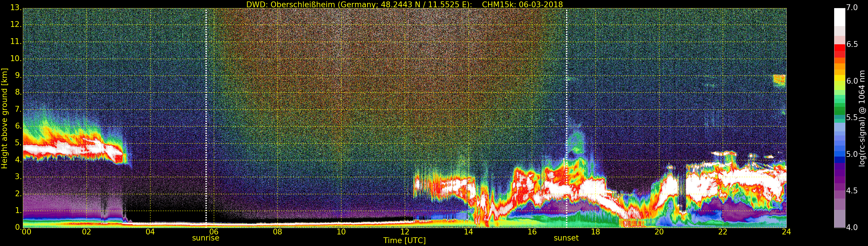Click the 'sunrise' label below the time axis

coord(205,238)
